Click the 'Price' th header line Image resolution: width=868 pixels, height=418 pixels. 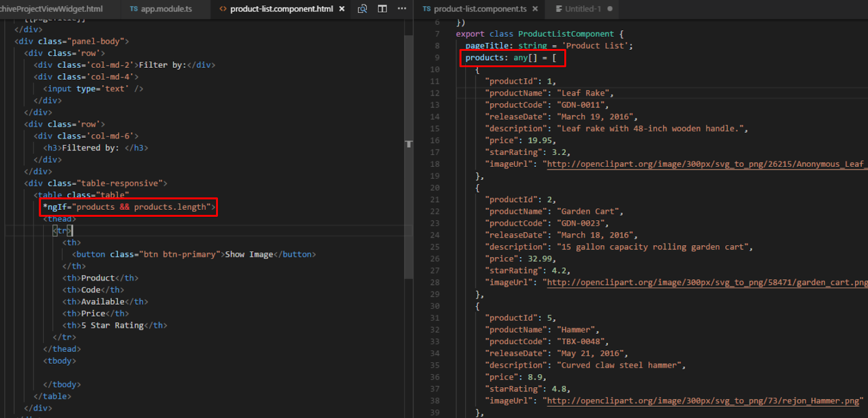pos(95,313)
